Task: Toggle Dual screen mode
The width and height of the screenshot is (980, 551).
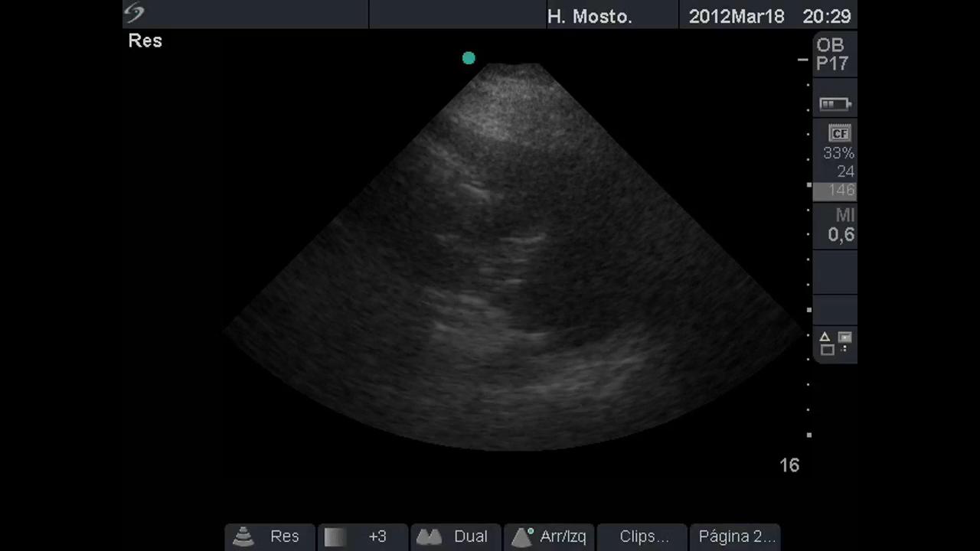Action: click(x=456, y=536)
